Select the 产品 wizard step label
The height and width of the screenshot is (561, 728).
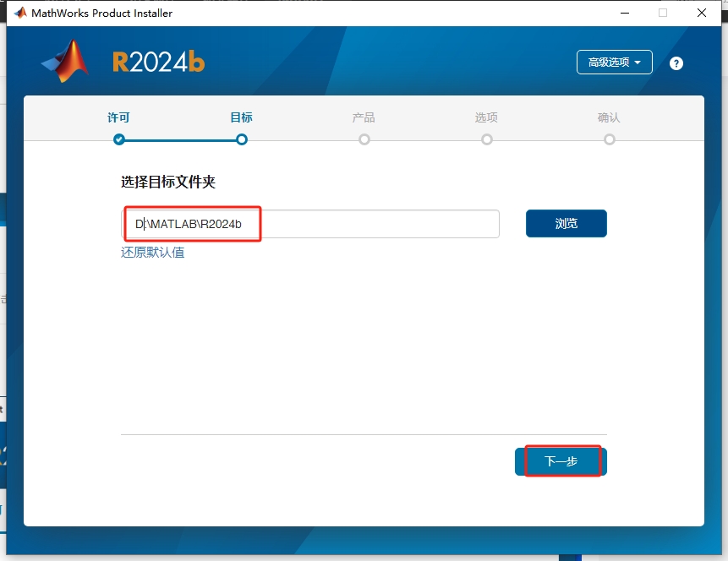[364, 117]
